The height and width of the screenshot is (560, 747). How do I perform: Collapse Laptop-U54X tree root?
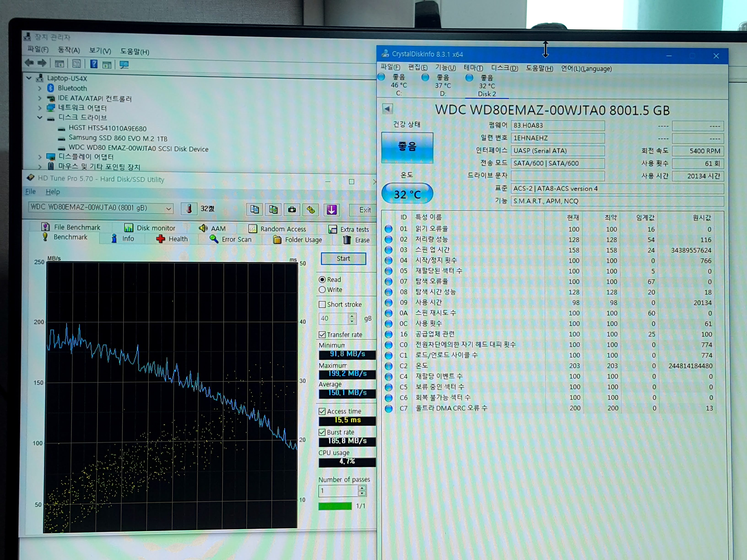point(29,78)
